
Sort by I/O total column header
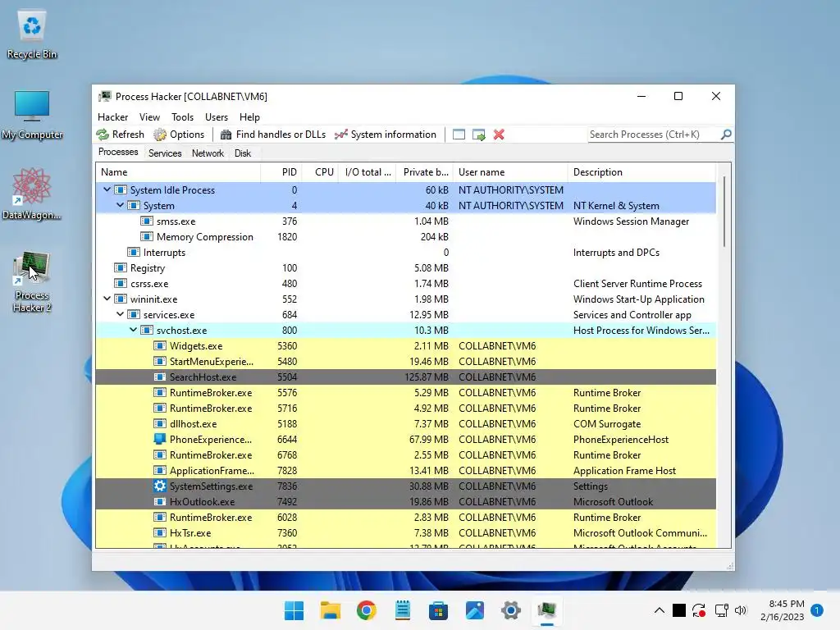tap(368, 172)
